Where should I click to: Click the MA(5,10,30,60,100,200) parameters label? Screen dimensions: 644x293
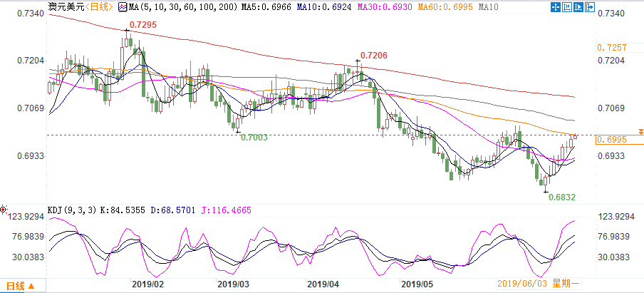point(172,7)
